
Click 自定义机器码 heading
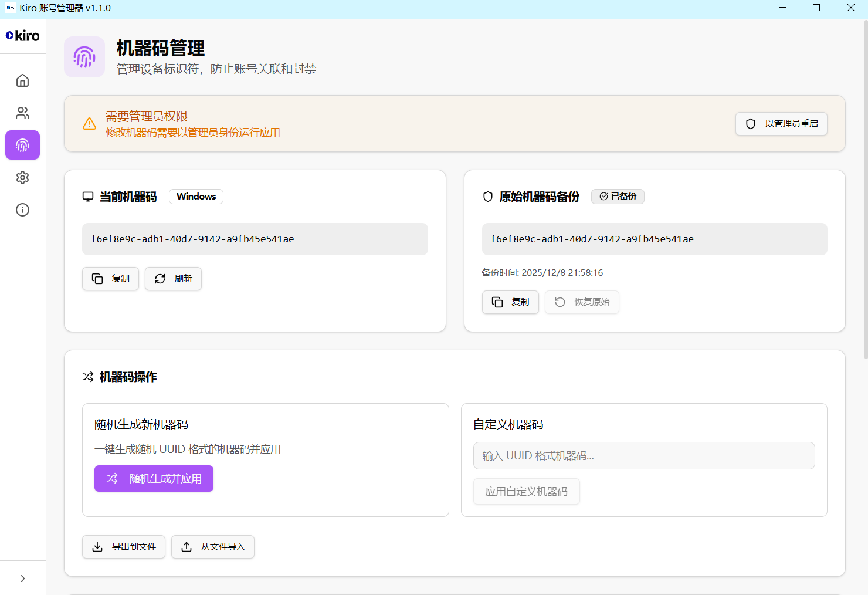[x=508, y=424]
